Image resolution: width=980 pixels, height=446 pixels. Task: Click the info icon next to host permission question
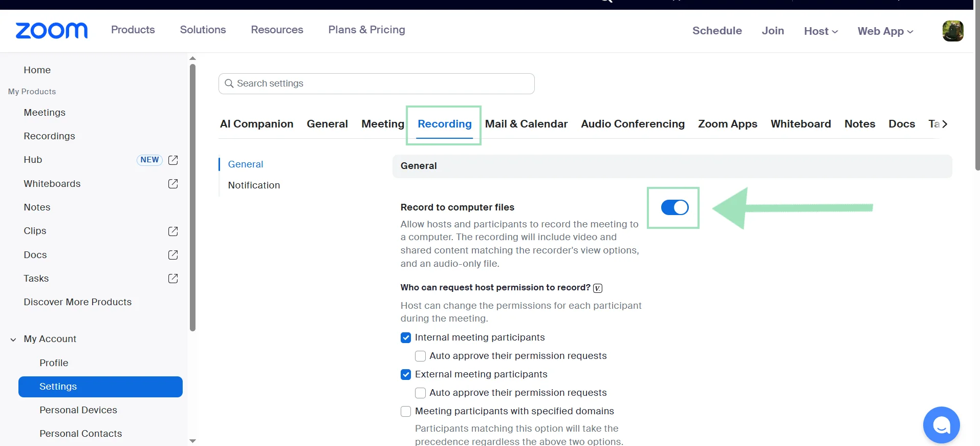(598, 288)
